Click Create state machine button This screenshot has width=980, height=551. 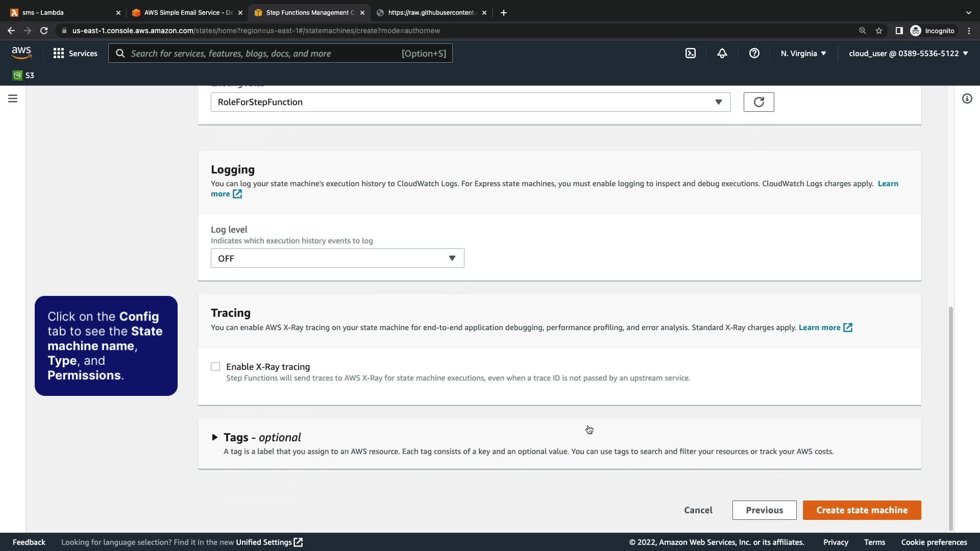pos(862,510)
